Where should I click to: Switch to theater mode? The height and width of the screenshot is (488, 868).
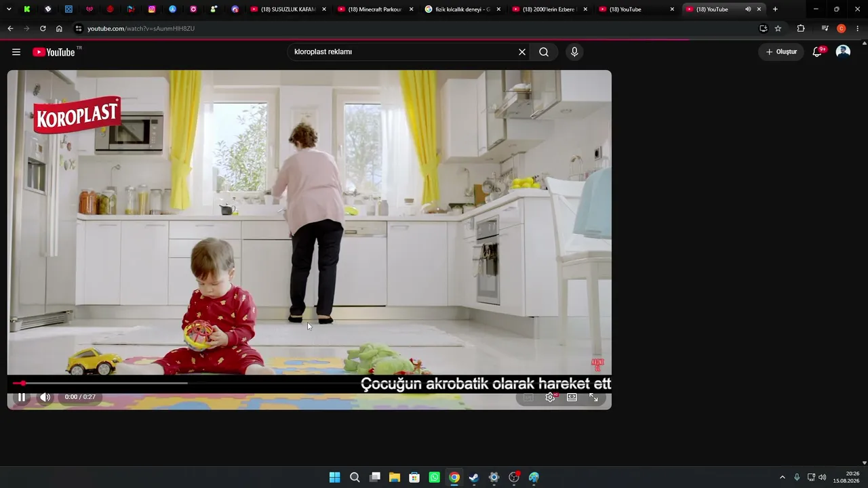tap(572, 397)
